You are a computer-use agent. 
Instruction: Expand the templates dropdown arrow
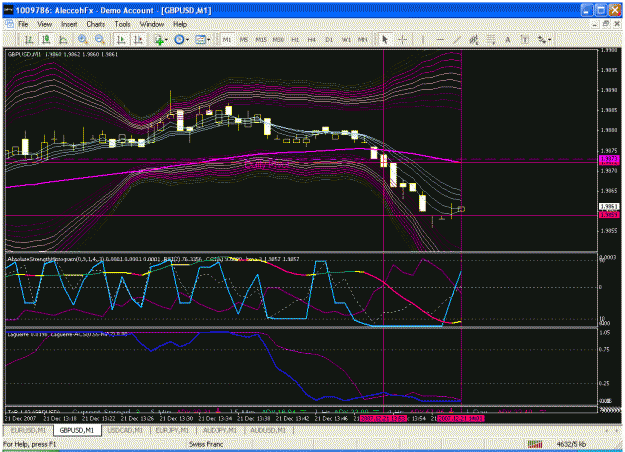(x=208, y=40)
